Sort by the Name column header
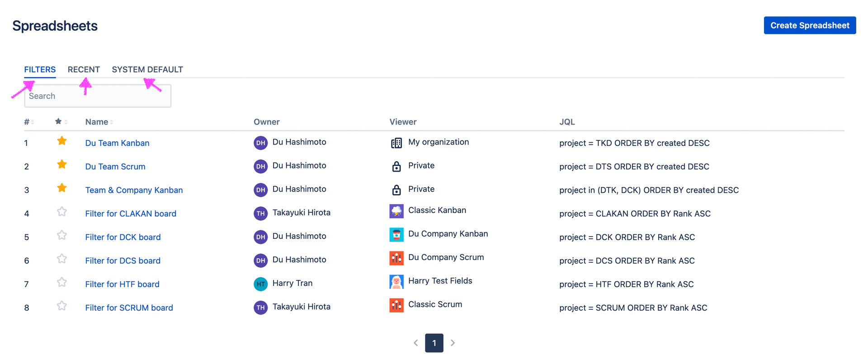This screenshot has width=868, height=363. click(x=99, y=122)
